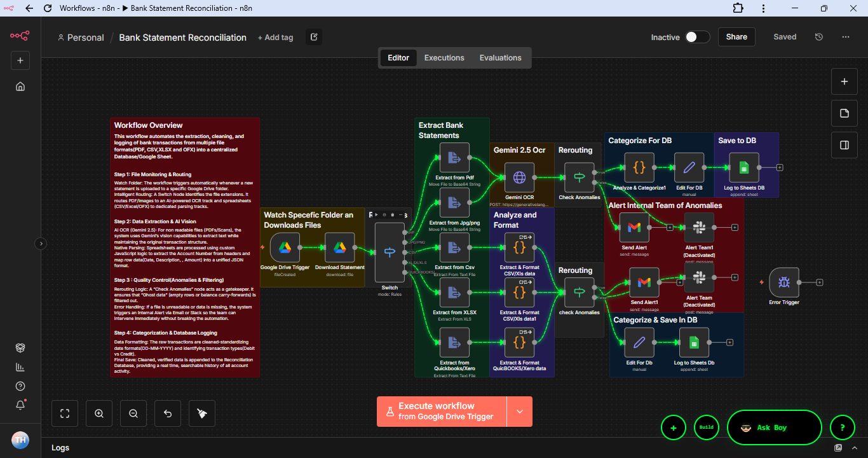The height and width of the screenshot is (458, 868).
Task: Select the Log to Sheets DB node
Action: click(744, 168)
